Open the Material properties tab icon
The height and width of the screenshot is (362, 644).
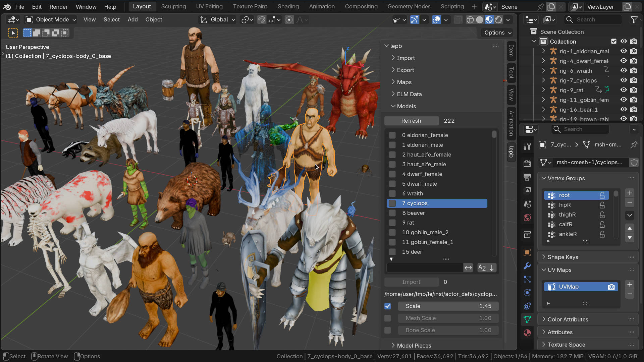click(x=527, y=333)
